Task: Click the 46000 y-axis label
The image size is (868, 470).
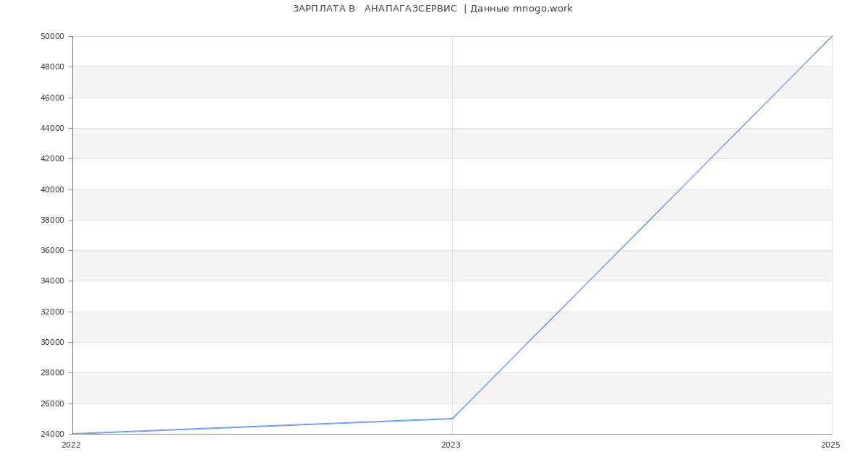Action: (53, 98)
